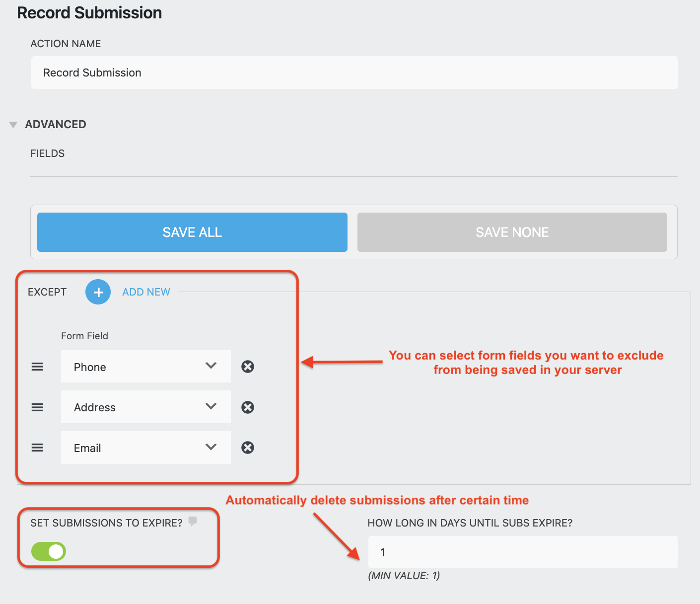Focus the days until subs expire field

522,552
